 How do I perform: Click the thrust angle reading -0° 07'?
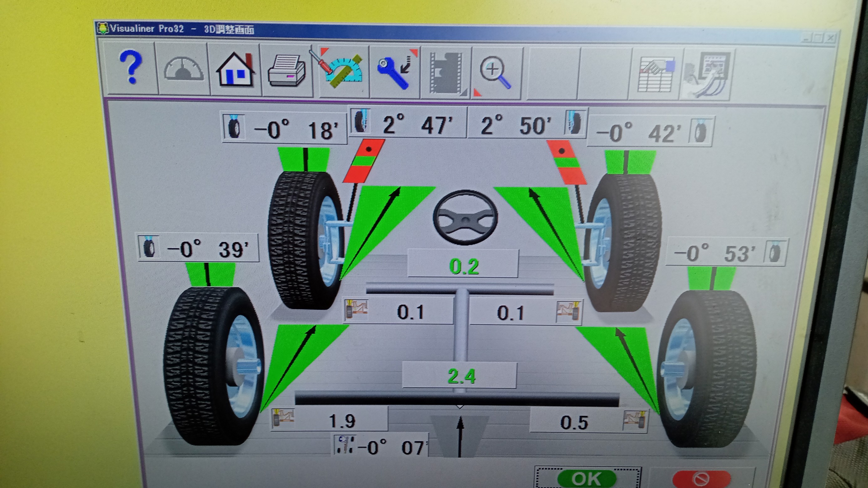tap(382, 445)
